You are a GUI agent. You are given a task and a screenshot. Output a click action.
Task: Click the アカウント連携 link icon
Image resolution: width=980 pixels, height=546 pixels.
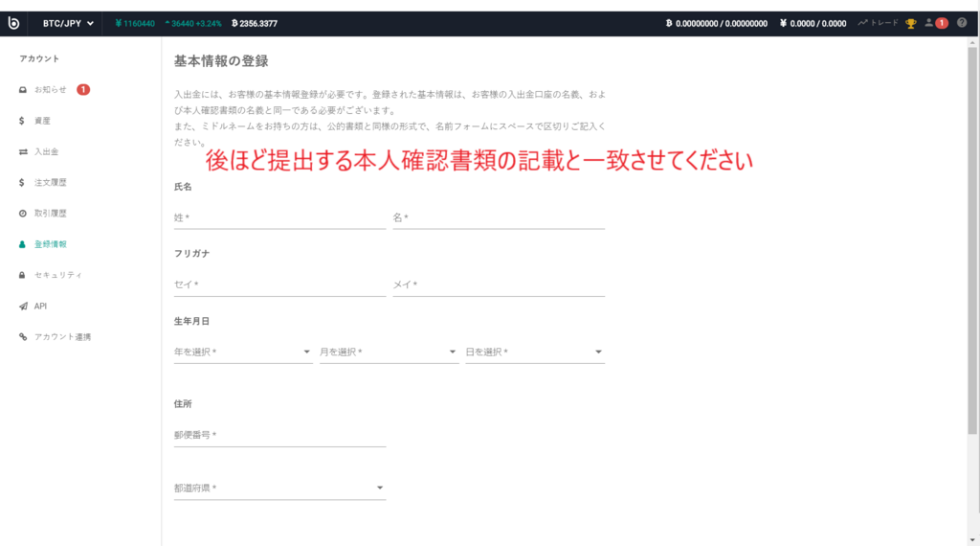point(22,337)
